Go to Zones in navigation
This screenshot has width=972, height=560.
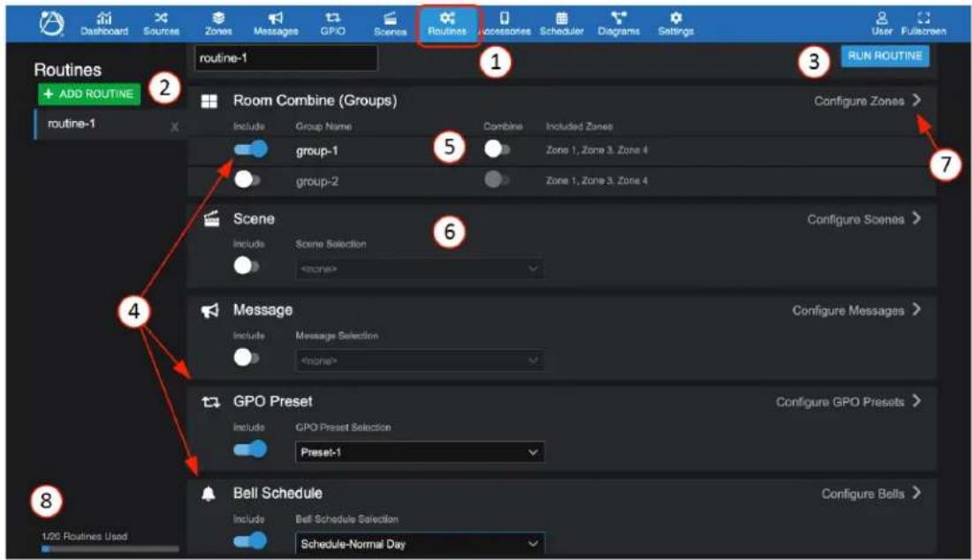(x=218, y=24)
